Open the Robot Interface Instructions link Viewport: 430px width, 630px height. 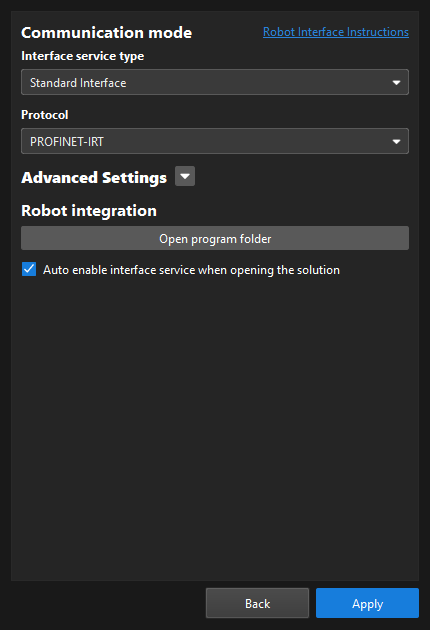pos(336,32)
